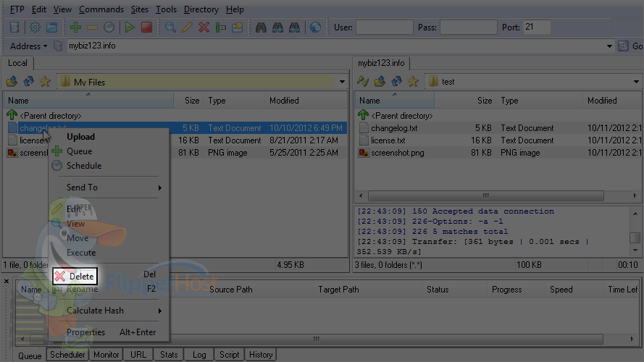Click the first binoculars find icon
The width and height of the screenshot is (644, 362).
tap(261, 28)
